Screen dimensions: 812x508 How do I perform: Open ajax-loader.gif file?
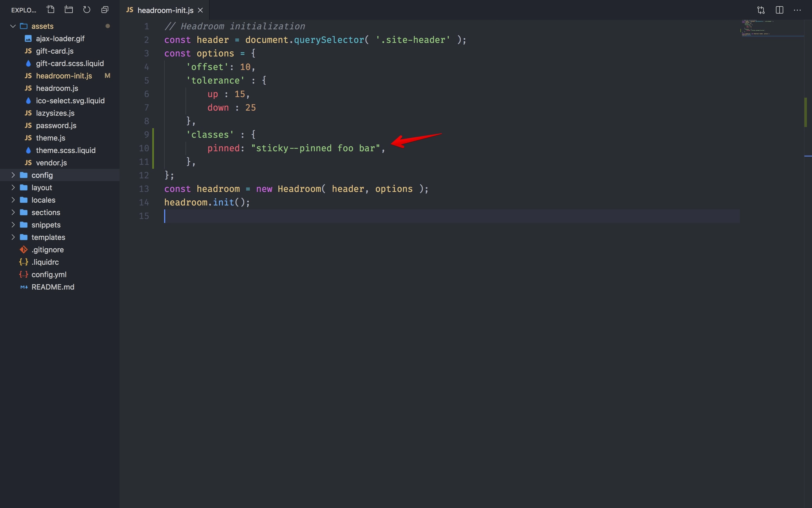coord(60,39)
